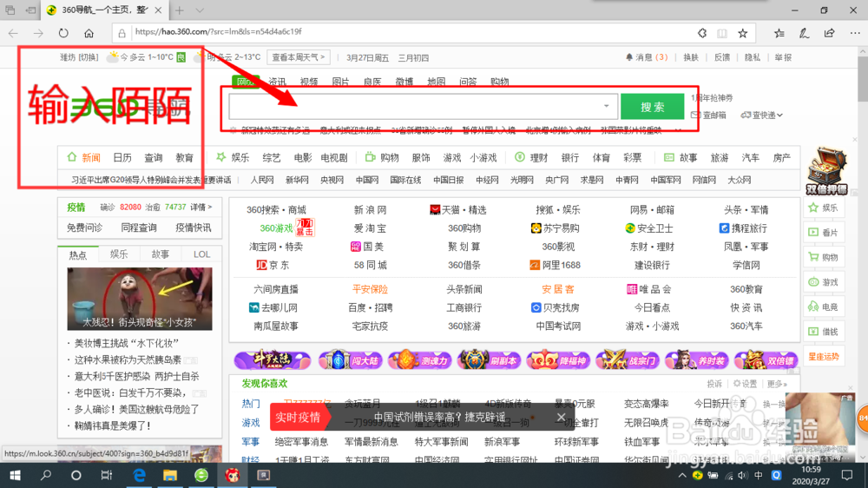Click the double treasure chest icon

coord(826,170)
